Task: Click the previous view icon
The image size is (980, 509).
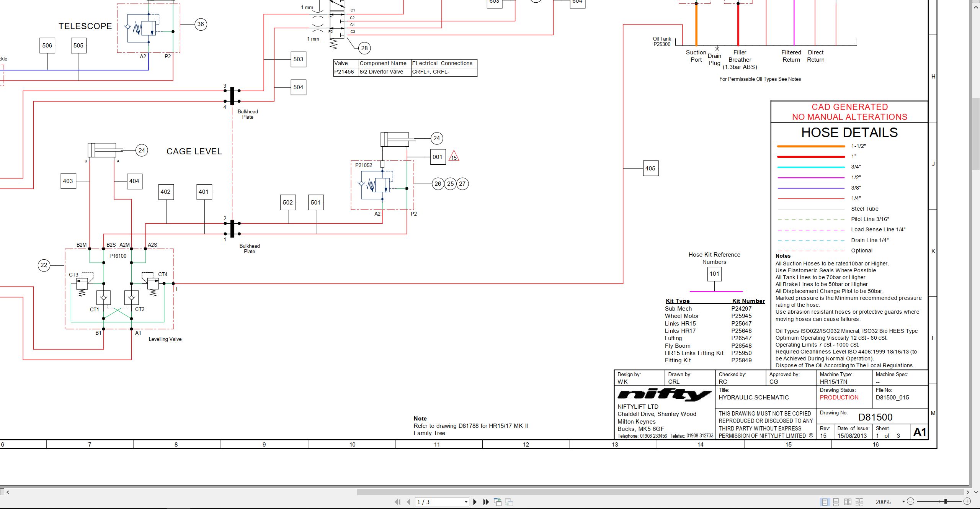Action: pyautogui.click(x=498, y=502)
